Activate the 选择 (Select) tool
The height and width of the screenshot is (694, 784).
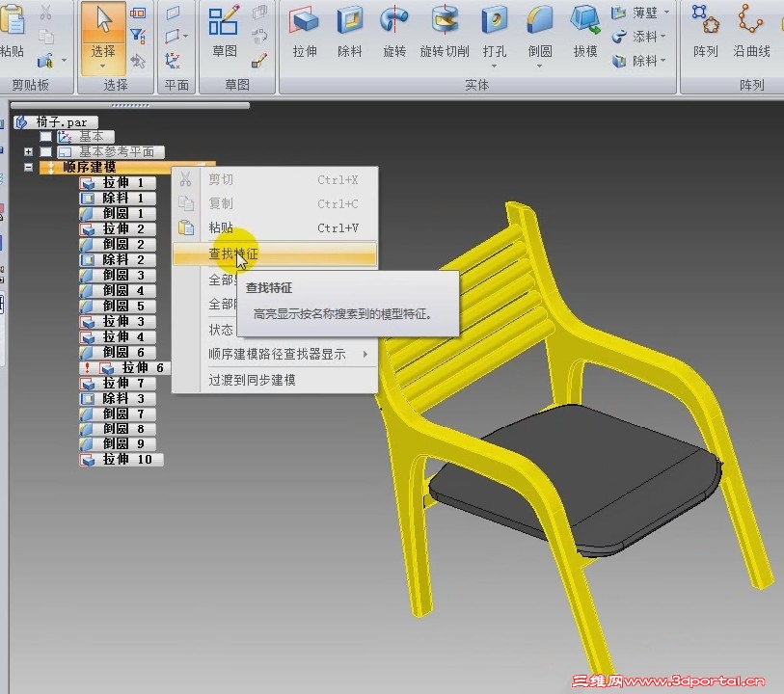pos(103,30)
